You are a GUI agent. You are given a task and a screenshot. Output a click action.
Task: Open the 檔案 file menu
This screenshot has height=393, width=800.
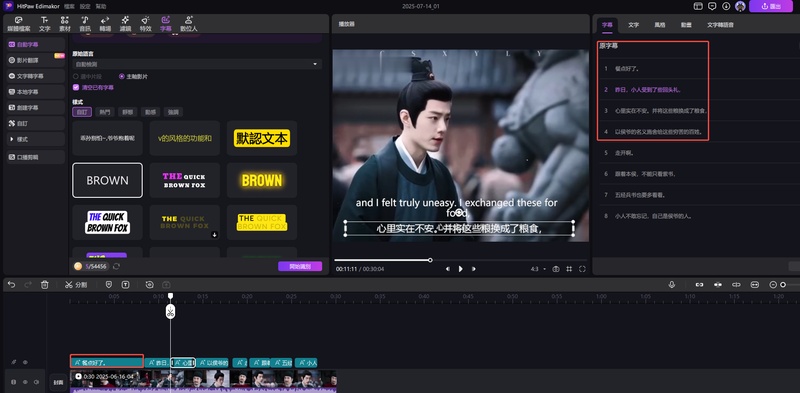click(70, 6)
